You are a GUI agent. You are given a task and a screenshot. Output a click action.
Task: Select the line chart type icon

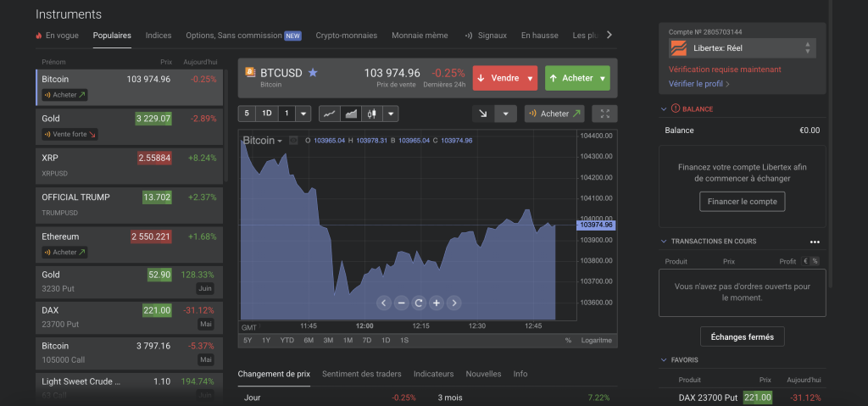(x=330, y=114)
